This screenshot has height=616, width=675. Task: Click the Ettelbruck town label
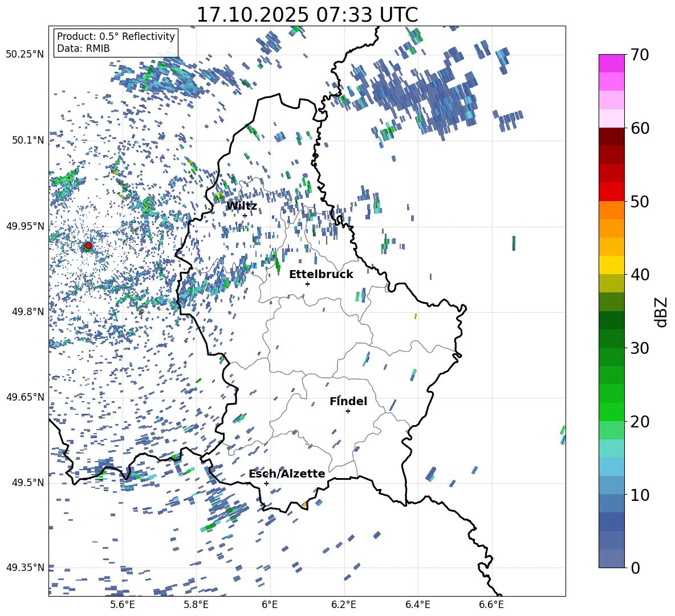(x=321, y=274)
